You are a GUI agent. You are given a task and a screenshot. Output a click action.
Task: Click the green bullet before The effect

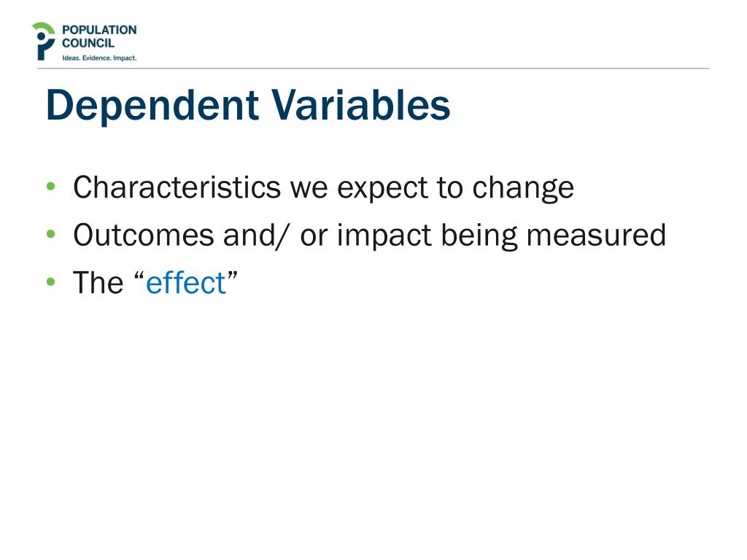coord(51,281)
